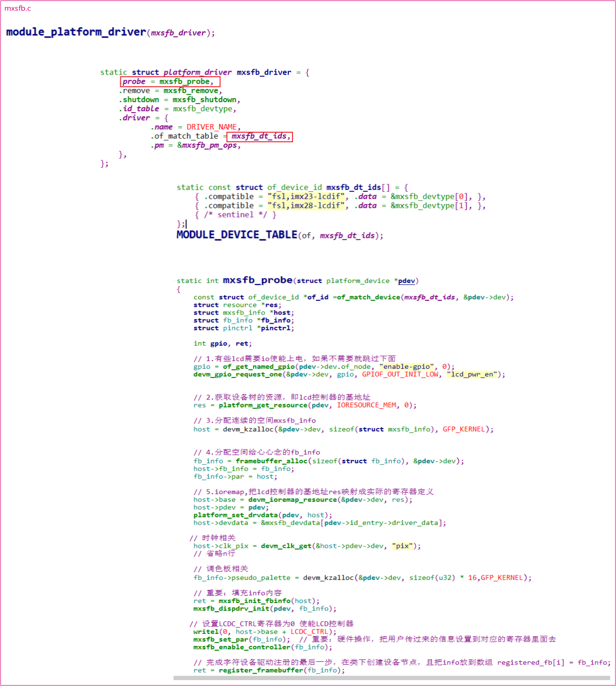616x686 pixels.
Task: Click the mxsfb_probe function definition name
Action: tap(258, 280)
